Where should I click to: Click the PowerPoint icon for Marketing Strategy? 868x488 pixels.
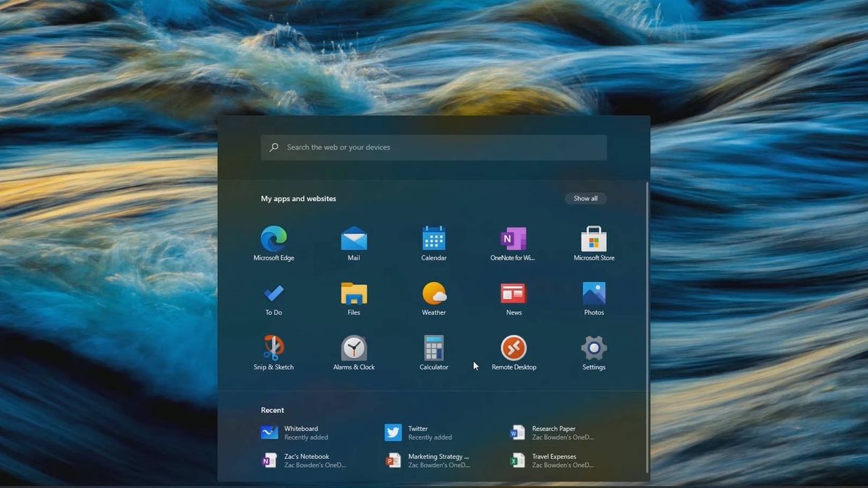click(x=393, y=461)
